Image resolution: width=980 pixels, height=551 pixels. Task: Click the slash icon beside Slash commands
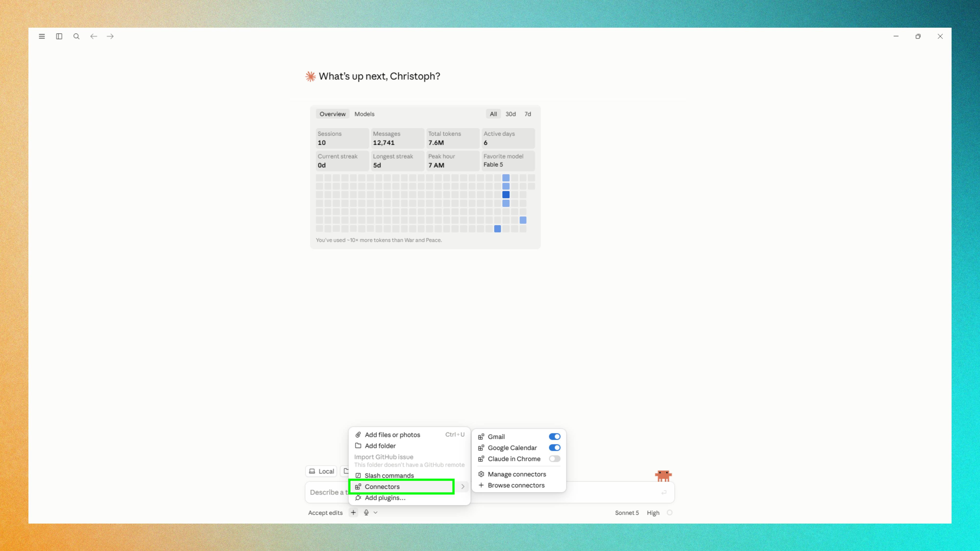(358, 475)
